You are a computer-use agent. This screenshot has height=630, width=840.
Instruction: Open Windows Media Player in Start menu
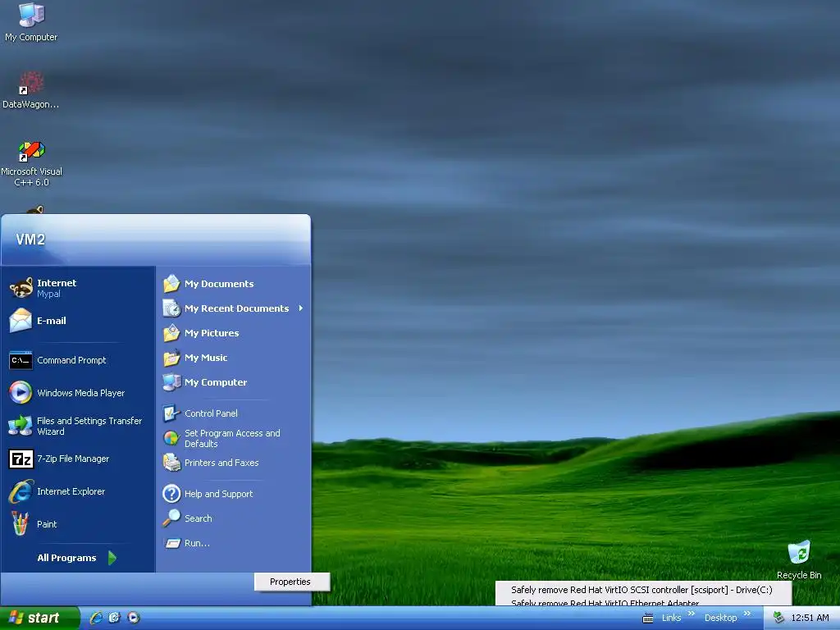click(x=78, y=393)
